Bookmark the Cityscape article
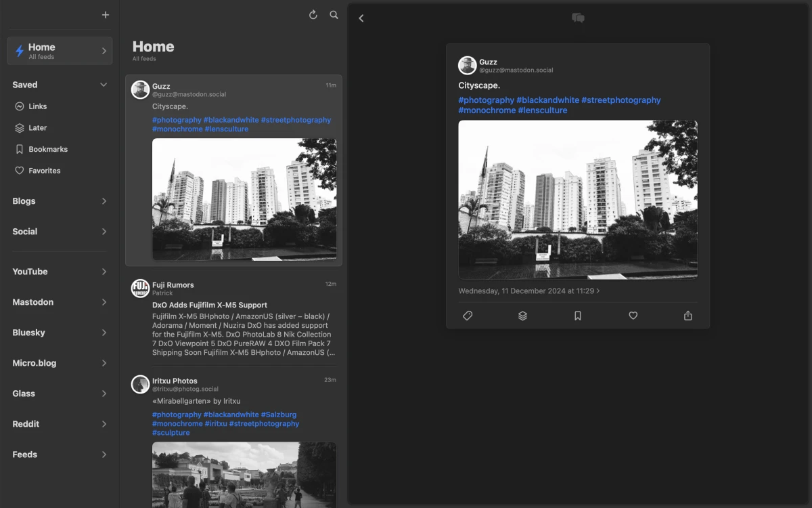Viewport: 812px width, 508px height. (578, 315)
